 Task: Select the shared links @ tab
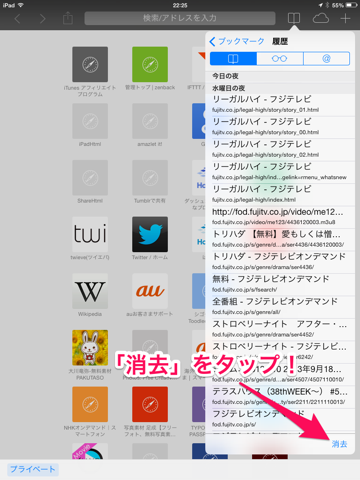pyautogui.click(x=326, y=59)
